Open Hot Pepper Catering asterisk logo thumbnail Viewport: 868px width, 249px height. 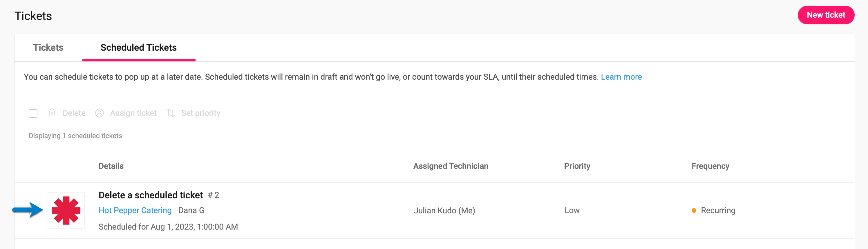(x=66, y=210)
